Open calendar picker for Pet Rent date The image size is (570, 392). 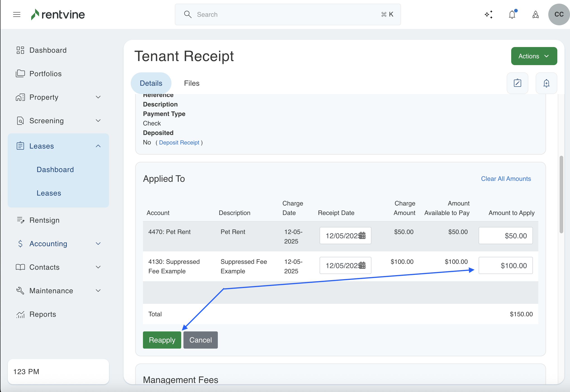[362, 236]
